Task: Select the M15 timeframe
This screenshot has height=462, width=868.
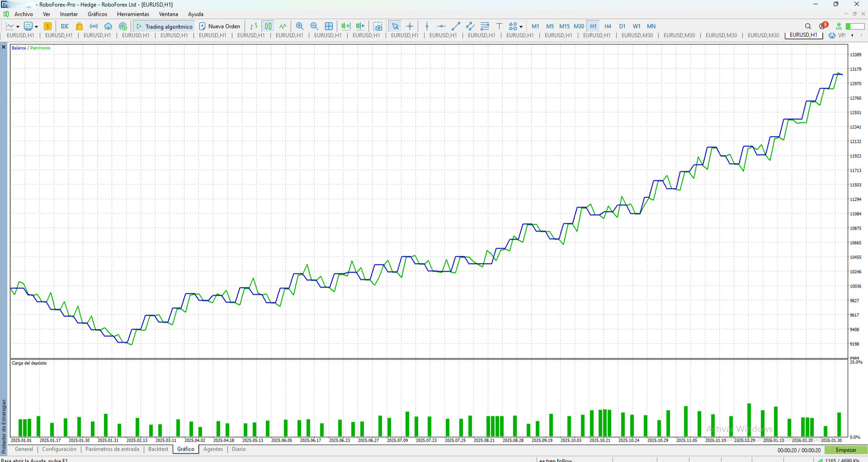Action: click(564, 26)
